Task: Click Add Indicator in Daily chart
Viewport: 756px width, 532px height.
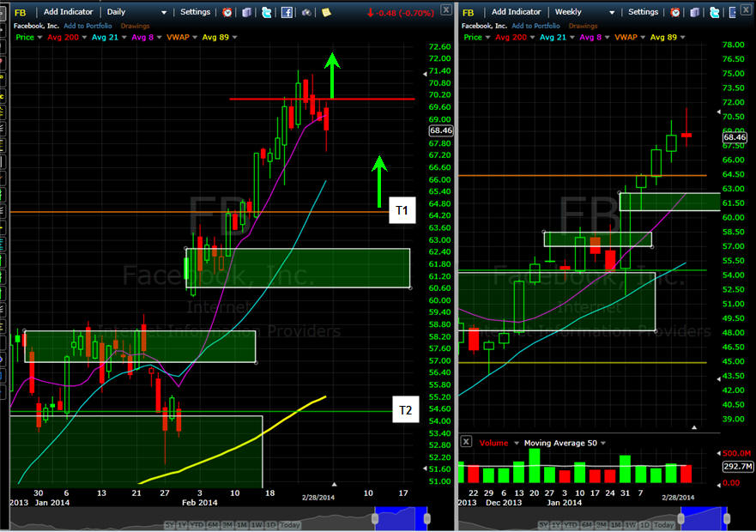Action: pos(68,11)
